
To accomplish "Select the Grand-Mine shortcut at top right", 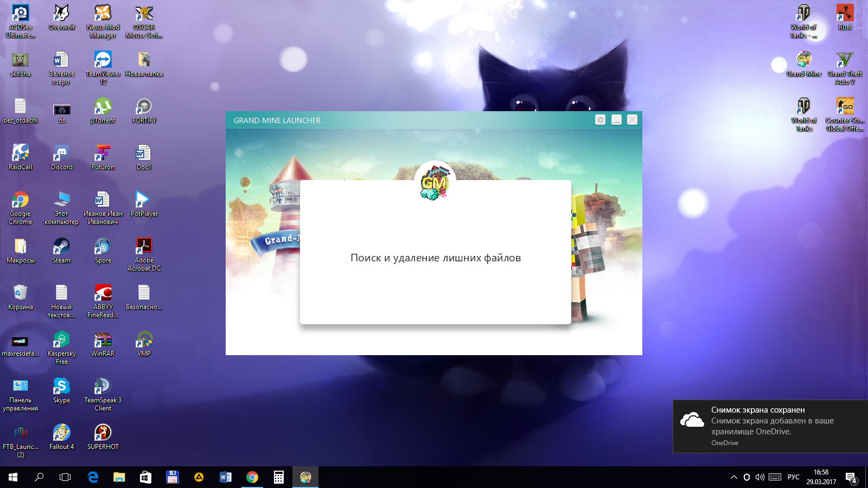I will 804,64.
